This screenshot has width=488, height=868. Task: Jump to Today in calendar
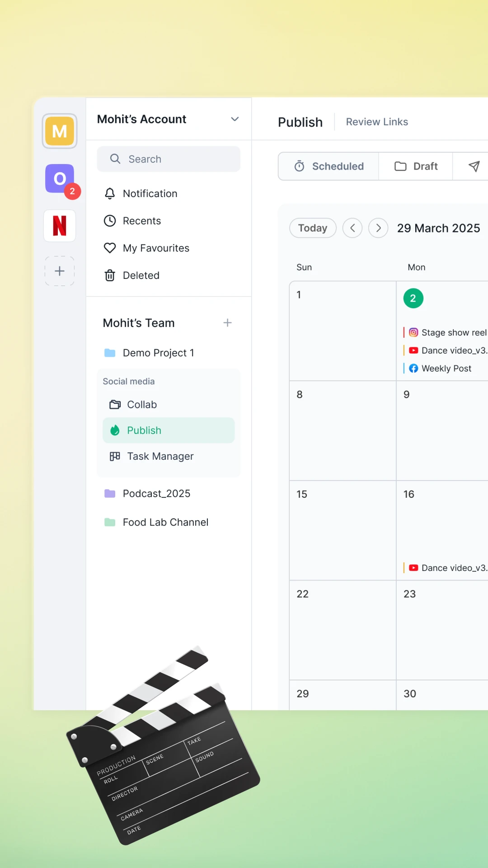coord(313,228)
